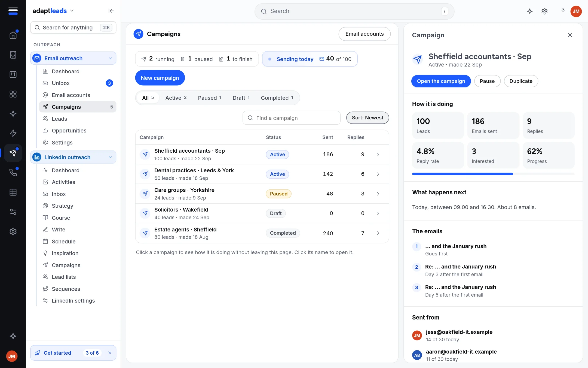Click the grid apps icon in the rail
This screenshot has width=588, height=368.
[x=13, y=94]
